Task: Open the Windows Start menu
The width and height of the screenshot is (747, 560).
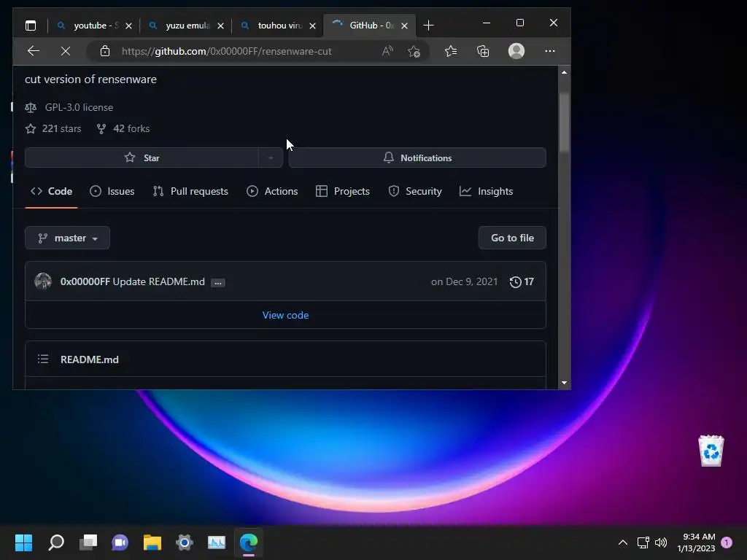Action: pyautogui.click(x=23, y=542)
